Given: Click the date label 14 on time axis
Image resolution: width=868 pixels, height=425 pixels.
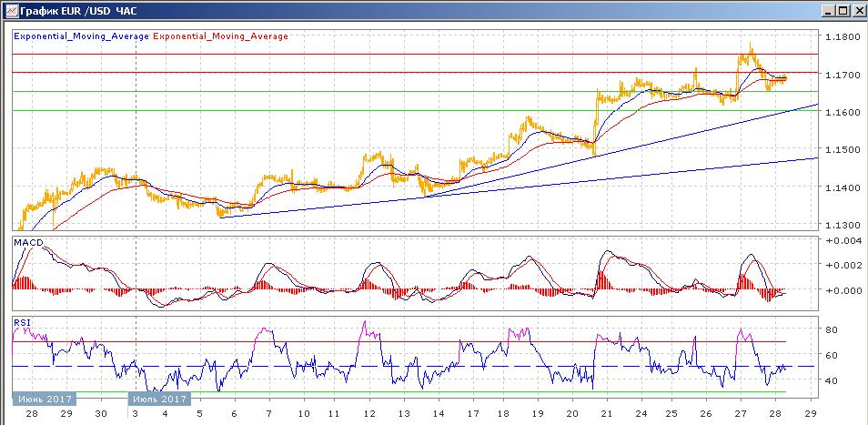Looking at the screenshot, I should (x=438, y=414).
